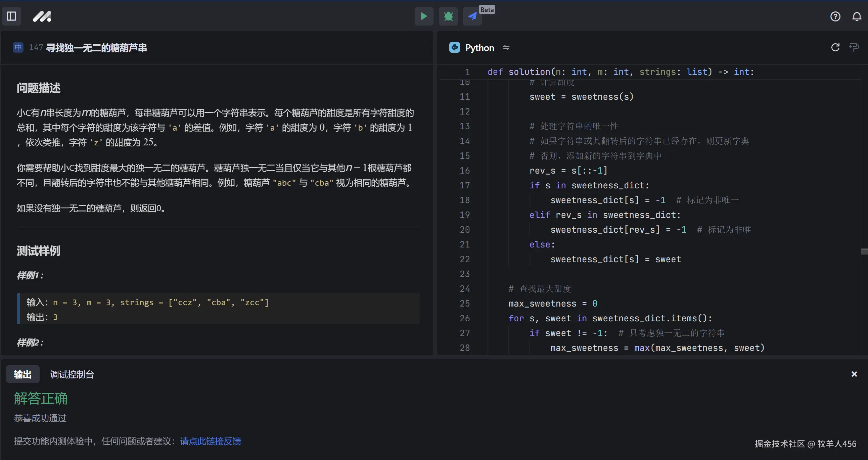Click the 中 difficulty badge
The image size is (868, 460).
pyautogui.click(x=18, y=48)
